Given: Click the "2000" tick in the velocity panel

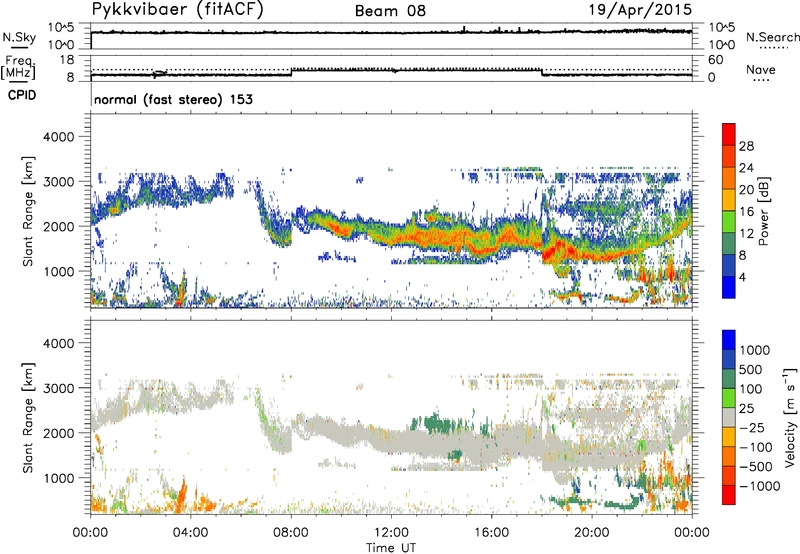Looking at the screenshot, I should pos(59,433).
